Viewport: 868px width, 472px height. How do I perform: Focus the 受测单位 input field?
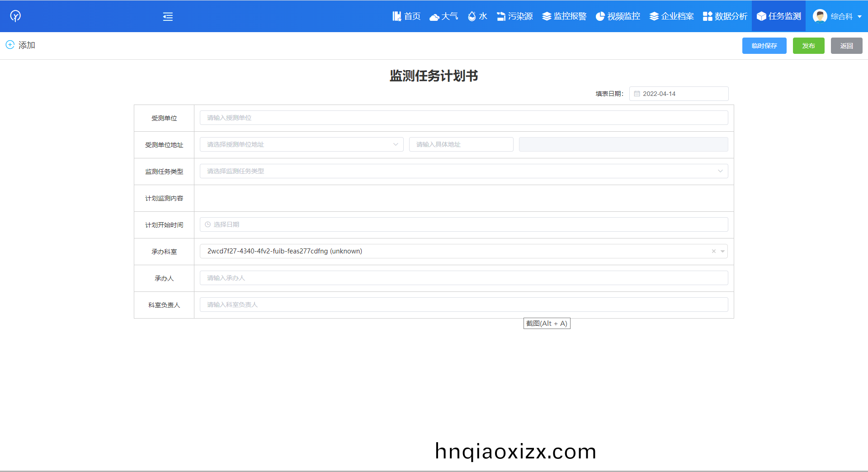tap(464, 118)
